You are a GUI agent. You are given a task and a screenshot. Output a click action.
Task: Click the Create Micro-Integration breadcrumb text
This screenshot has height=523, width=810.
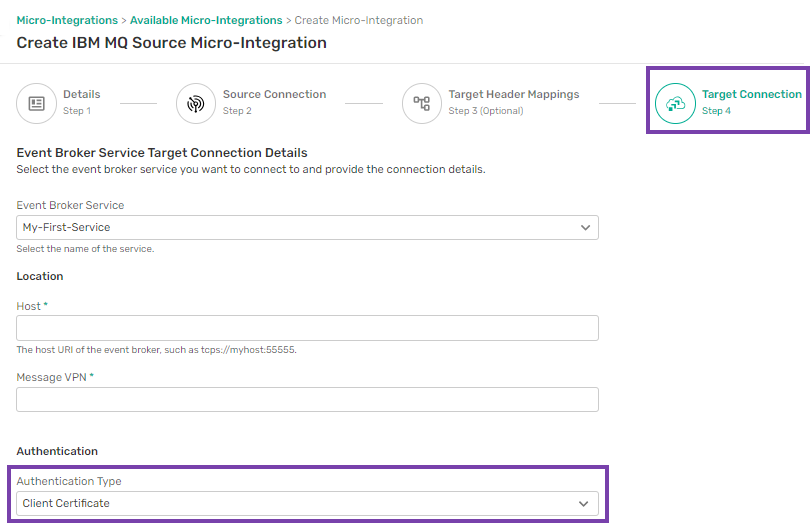point(359,20)
